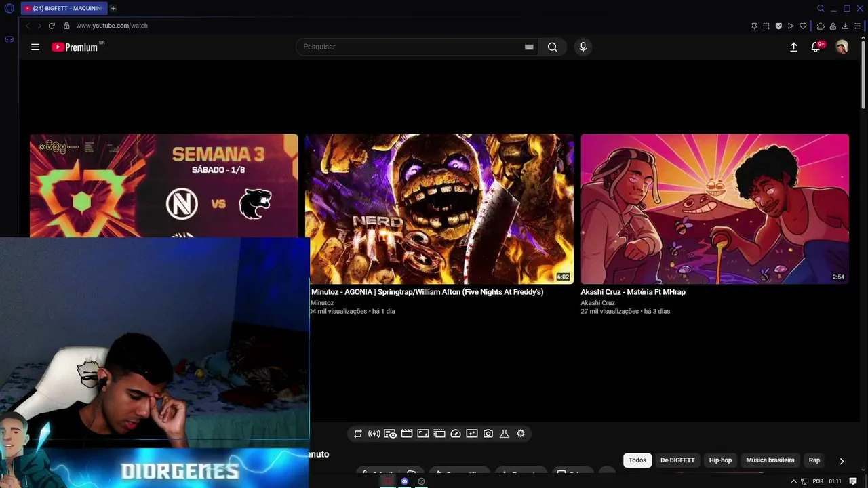This screenshot has width=868, height=488.
Task: Click the magnifier search button
Action: click(x=553, y=47)
